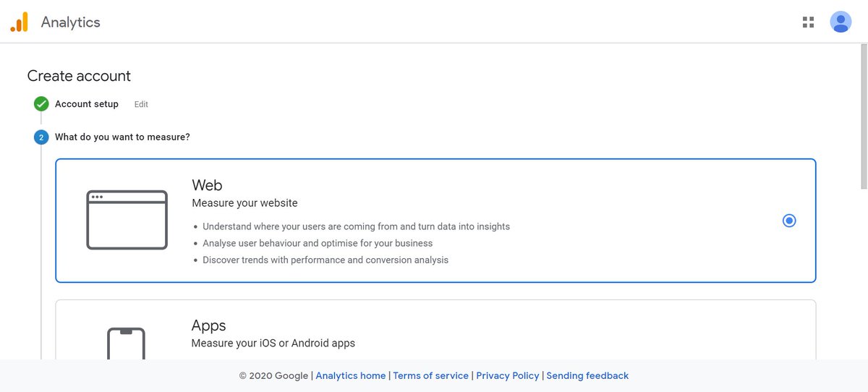Click the Account setup step label
868x392 pixels.
coord(87,104)
